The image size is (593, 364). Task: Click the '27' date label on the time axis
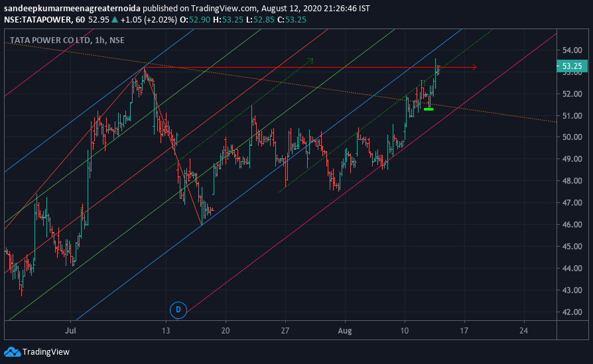pos(285,331)
